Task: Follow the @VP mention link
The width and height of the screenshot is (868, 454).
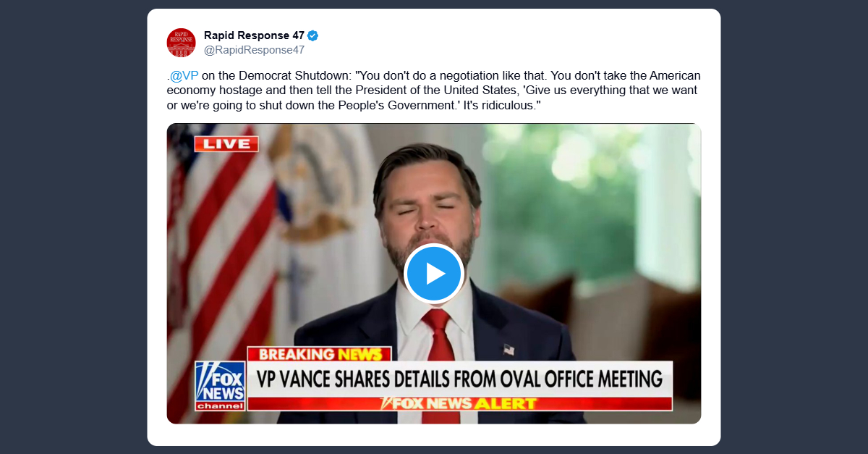Action: (x=184, y=76)
